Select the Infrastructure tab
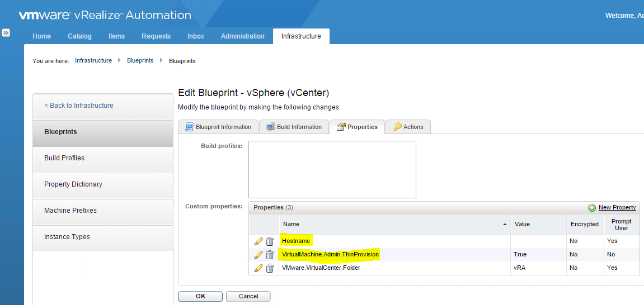Screen dimensions: 644x305 click(x=301, y=36)
